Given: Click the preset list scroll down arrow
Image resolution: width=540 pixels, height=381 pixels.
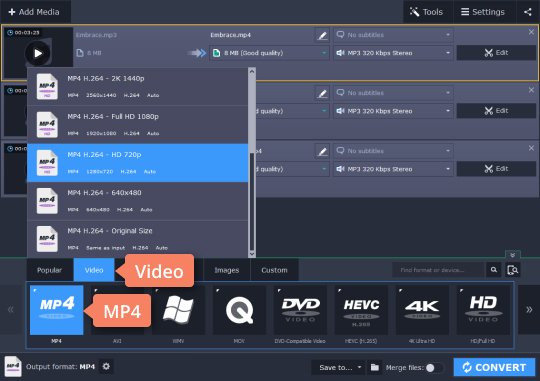Looking at the screenshot, I should click(x=252, y=254).
